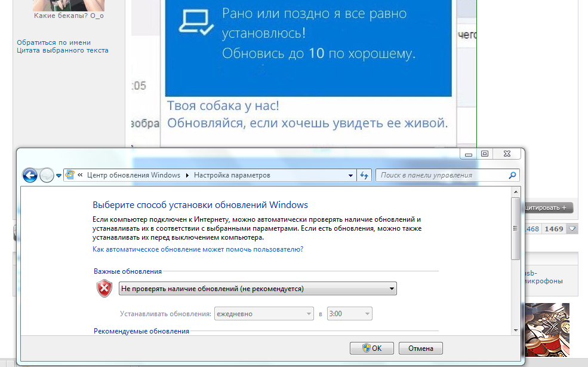Click the greyed forward navigation arrow
The image size is (588, 367).
(47, 175)
